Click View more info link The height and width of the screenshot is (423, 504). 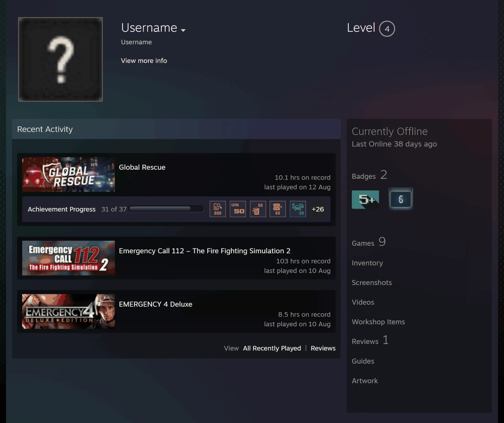coord(144,61)
